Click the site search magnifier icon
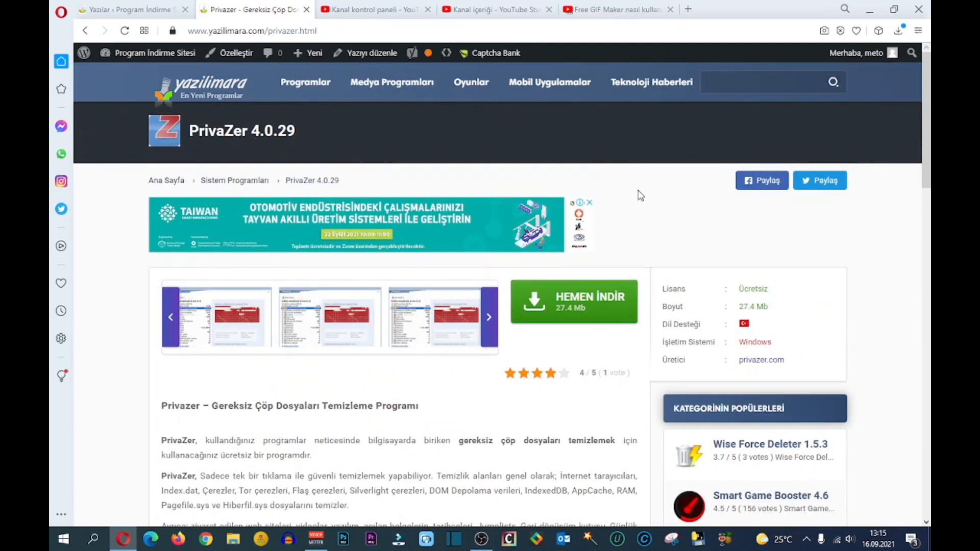Image resolution: width=980 pixels, height=551 pixels. pos(833,82)
